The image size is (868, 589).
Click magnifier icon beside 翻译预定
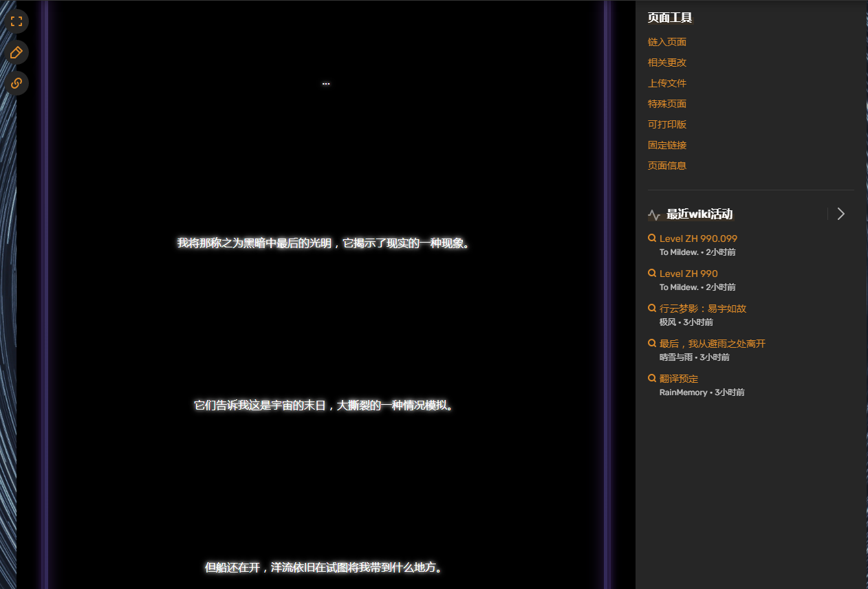[652, 379]
